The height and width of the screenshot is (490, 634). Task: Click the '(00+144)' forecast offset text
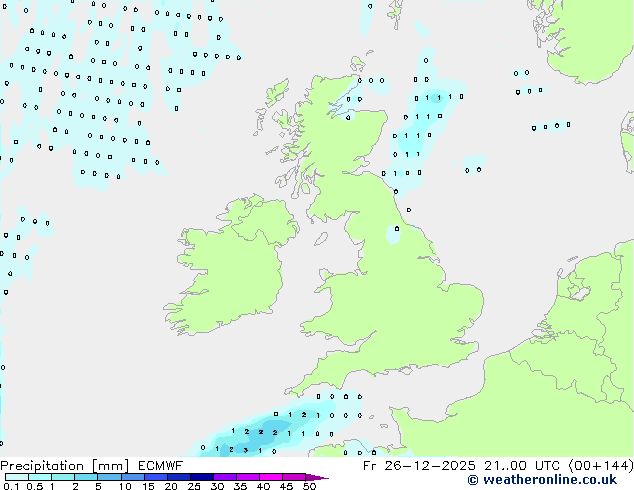pos(601,466)
